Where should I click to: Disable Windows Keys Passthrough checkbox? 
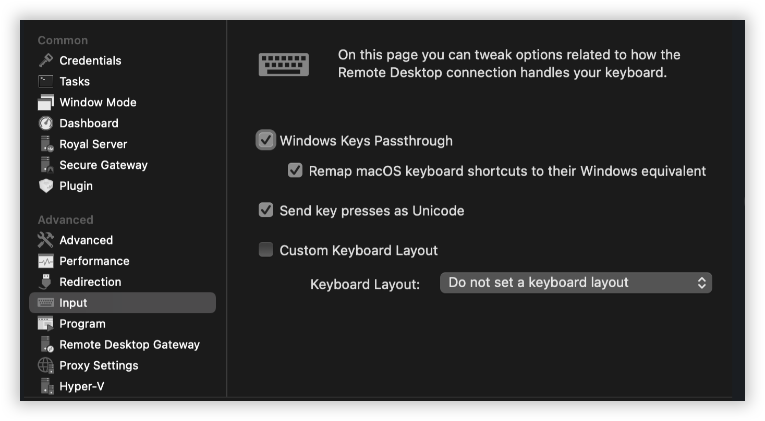click(x=266, y=141)
